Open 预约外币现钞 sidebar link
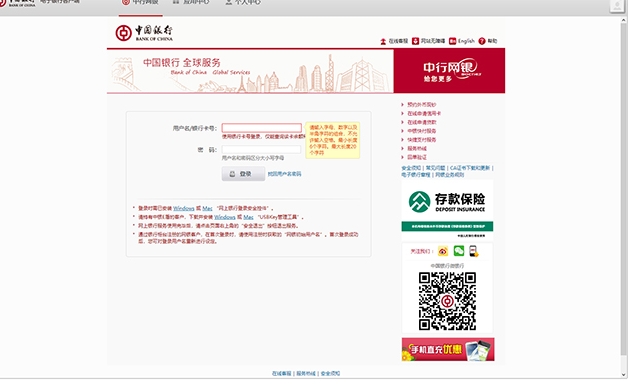628x385 pixels. click(421, 105)
